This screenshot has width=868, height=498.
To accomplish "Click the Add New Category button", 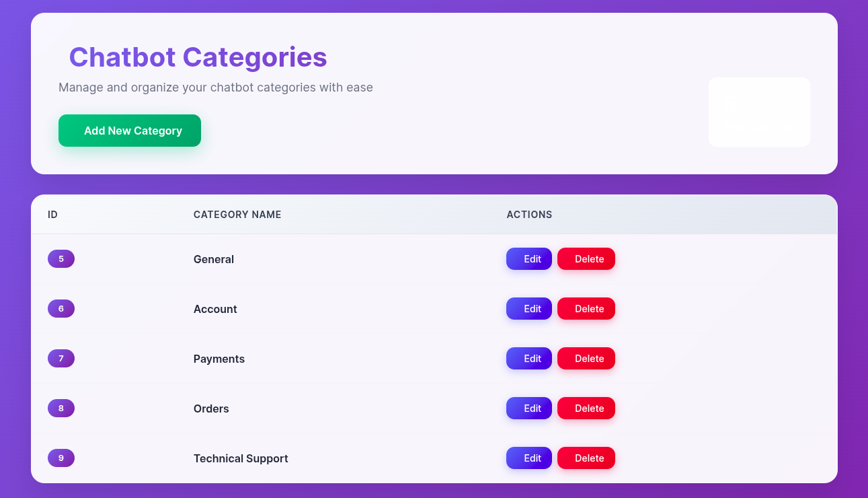I will click(130, 131).
